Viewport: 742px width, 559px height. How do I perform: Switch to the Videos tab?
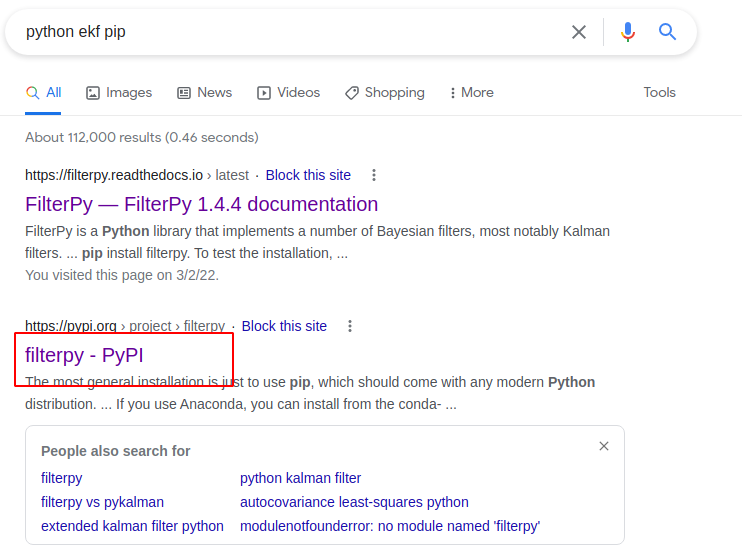click(288, 93)
